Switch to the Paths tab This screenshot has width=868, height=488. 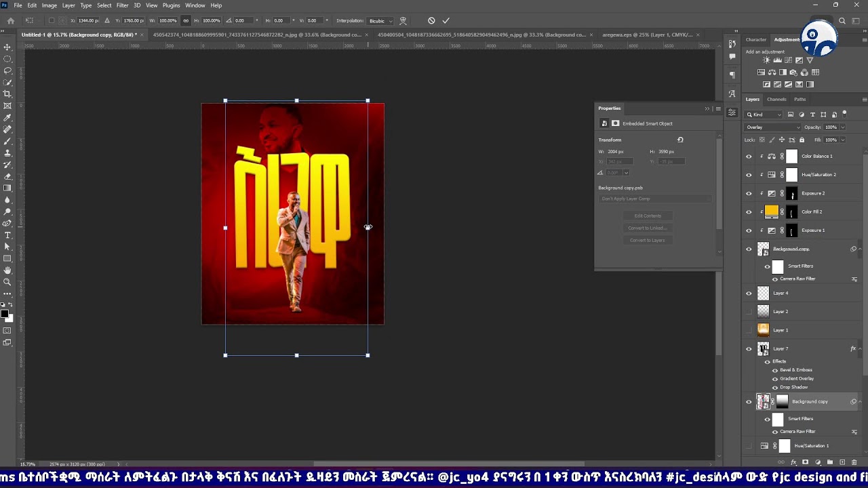[x=800, y=100]
